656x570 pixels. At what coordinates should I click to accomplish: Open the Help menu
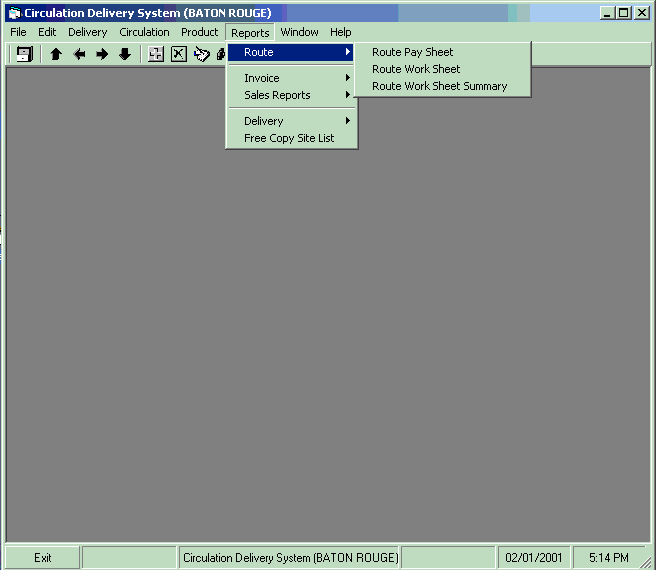341,32
